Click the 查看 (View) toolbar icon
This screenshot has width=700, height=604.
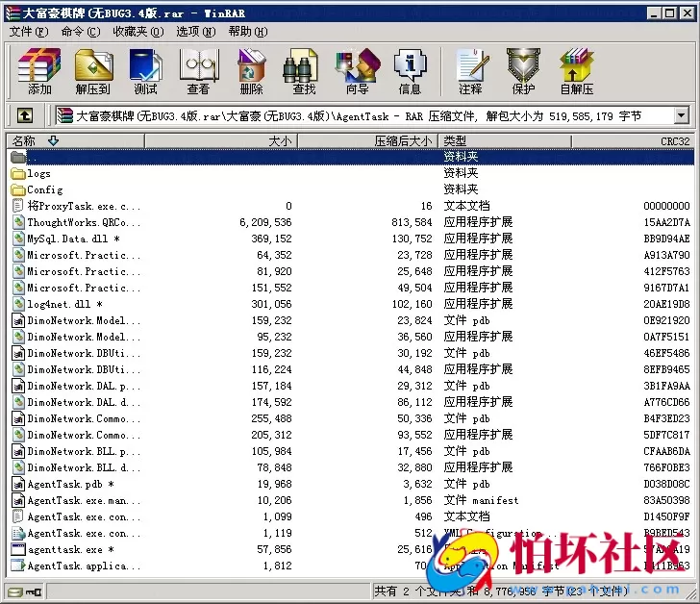(198, 71)
